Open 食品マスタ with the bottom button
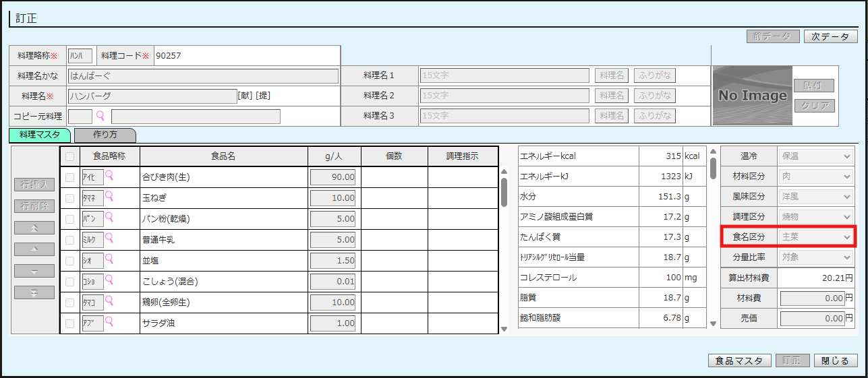868x378 pixels. tap(739, 360)
